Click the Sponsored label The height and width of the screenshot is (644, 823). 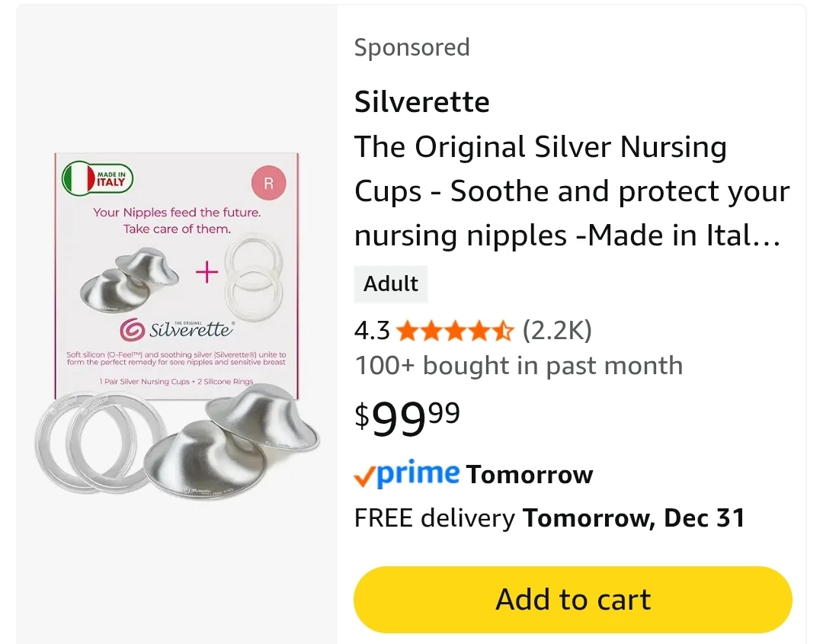click(x=411, y=47)
